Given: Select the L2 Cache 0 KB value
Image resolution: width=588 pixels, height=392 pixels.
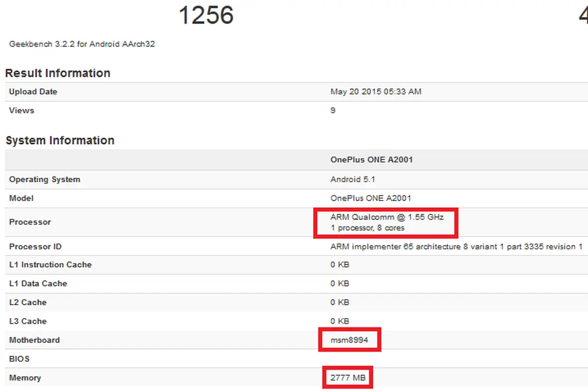Looking at the screenshot, I should click(340, 302).
